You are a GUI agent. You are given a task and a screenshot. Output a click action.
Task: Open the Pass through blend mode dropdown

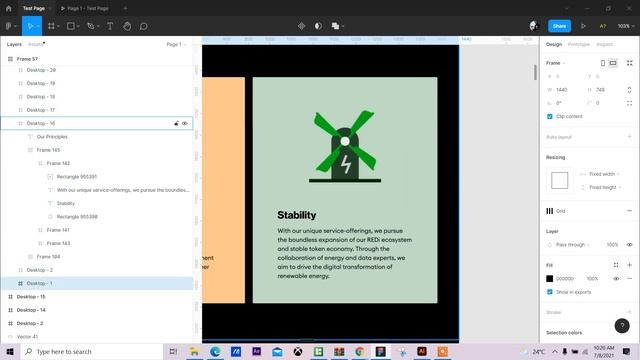(x=573, y=244)
